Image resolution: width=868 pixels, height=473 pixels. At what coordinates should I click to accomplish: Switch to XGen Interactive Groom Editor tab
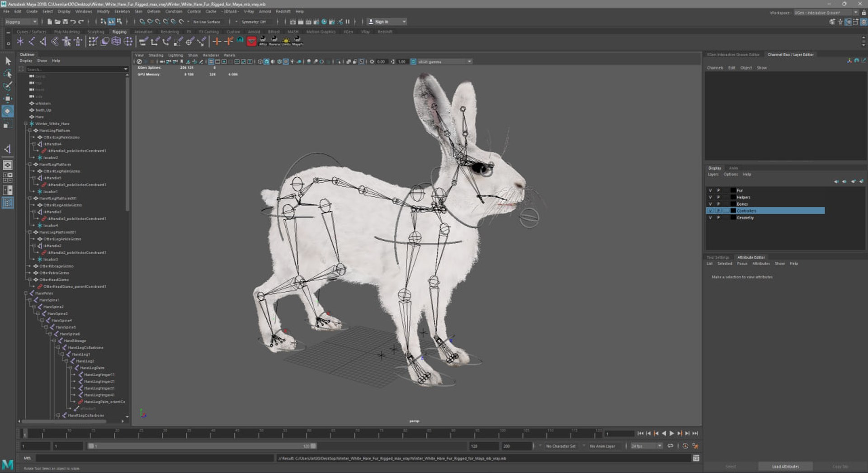[733, 54]
